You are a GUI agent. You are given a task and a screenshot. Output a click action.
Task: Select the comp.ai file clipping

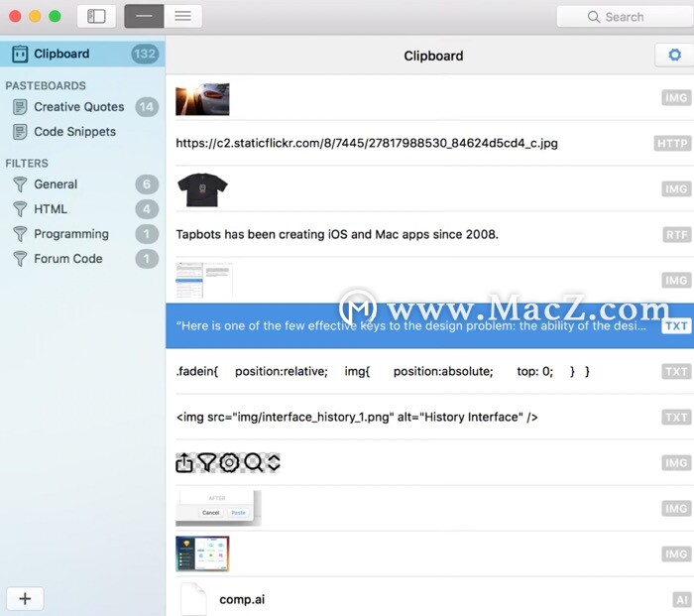pos(429,597)
